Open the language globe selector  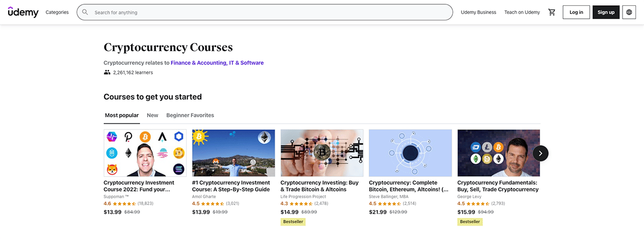coord(629,12)
